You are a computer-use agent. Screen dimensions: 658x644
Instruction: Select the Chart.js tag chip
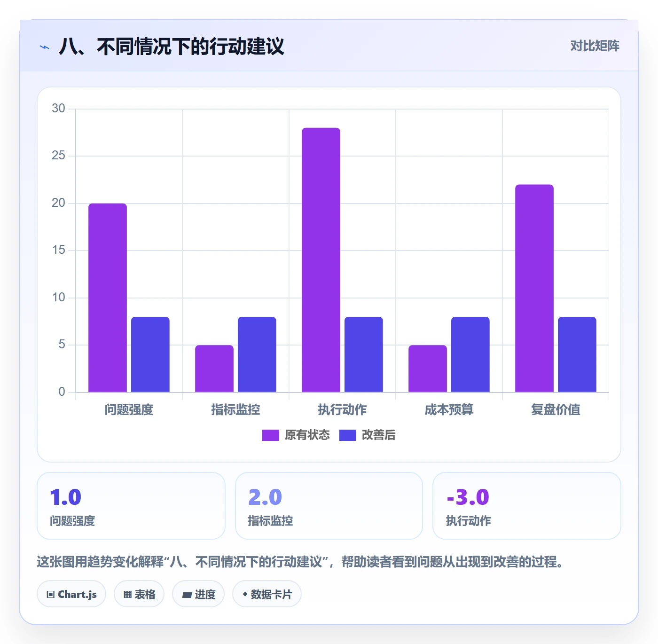tap(71, 594)
